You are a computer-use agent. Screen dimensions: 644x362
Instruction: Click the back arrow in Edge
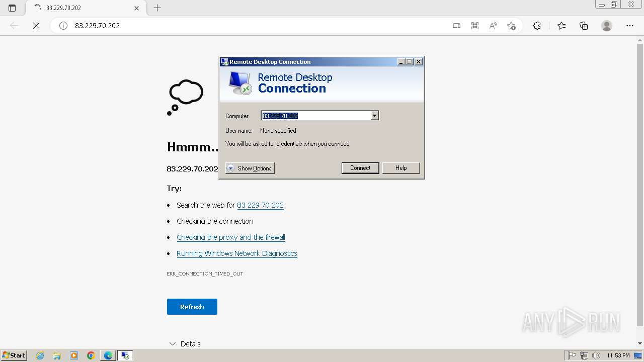coord(14,26)
